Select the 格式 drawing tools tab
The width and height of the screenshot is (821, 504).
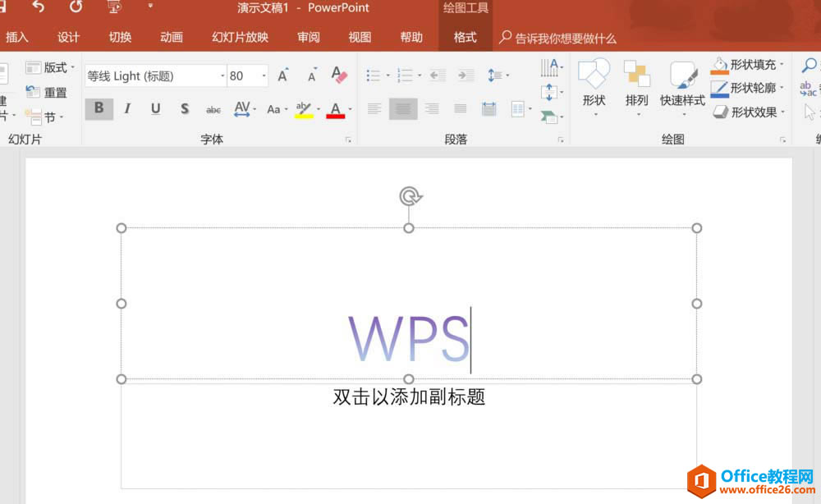click(x=465, y=37)
